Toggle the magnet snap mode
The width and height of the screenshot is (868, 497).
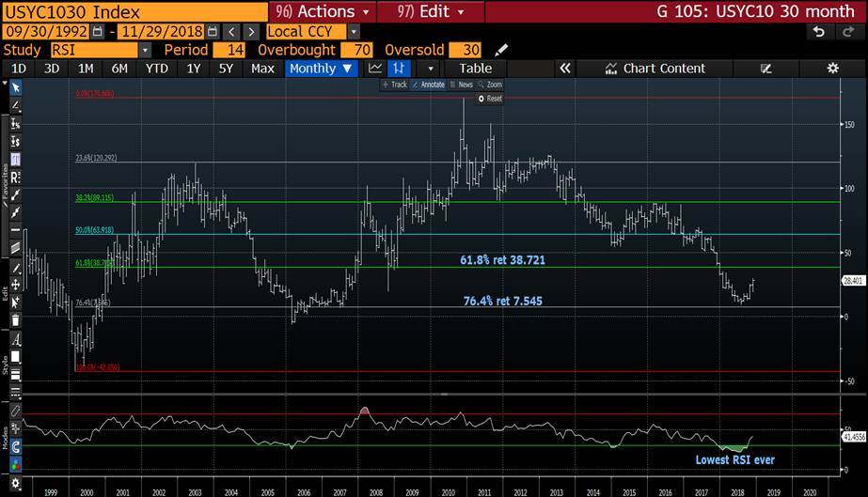pos(15,446)
